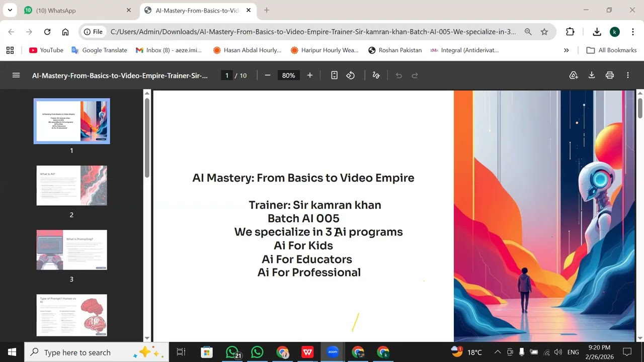Click the PDF file title in the toolbar
Viewport: 644px width, 362px height.
(x=120, y=75)
